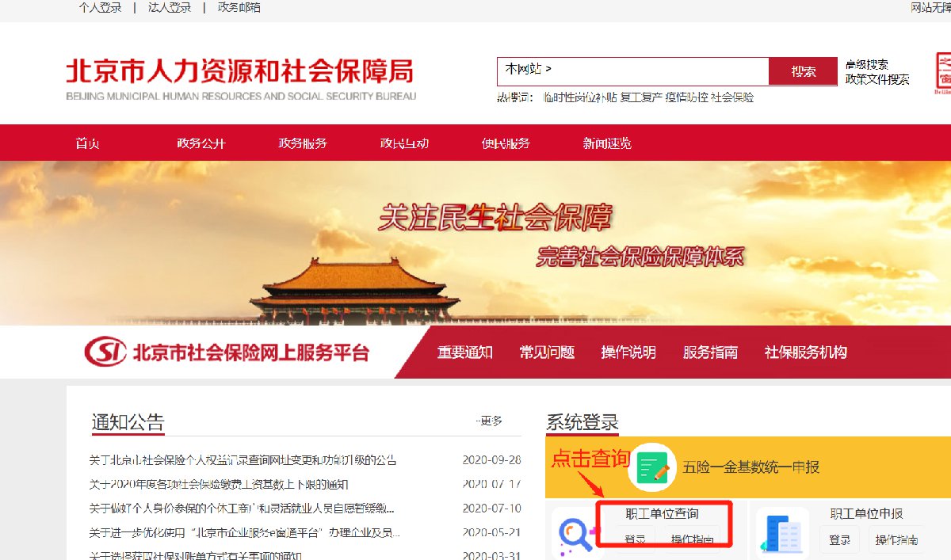Open the 本网站 search scope dropdown

point(528,70)
